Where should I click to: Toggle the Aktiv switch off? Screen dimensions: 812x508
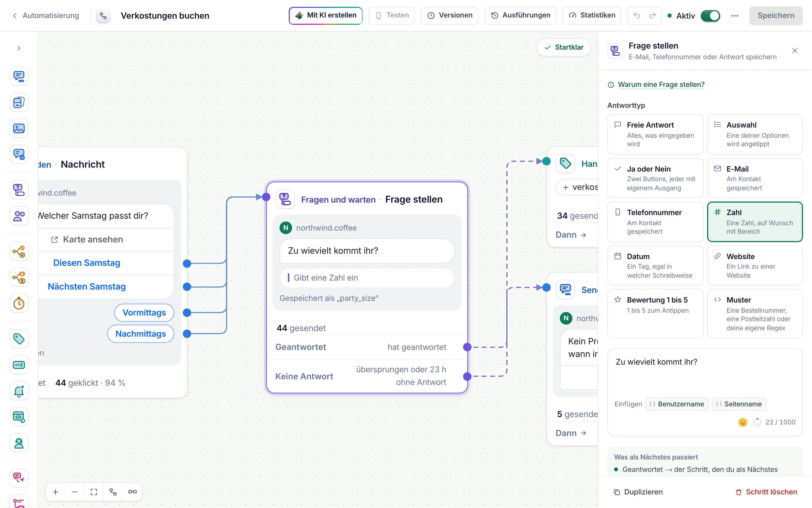[x=710, y=16]
